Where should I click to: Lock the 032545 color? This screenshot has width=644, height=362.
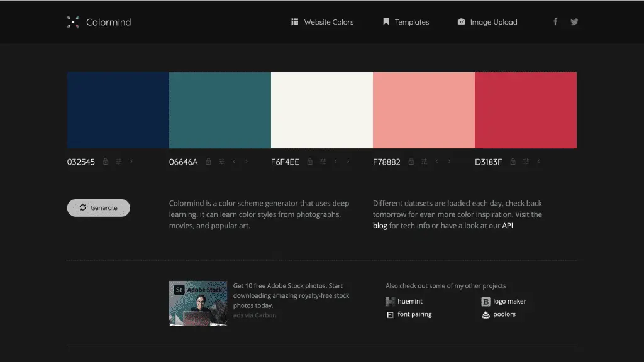[106, 162]
